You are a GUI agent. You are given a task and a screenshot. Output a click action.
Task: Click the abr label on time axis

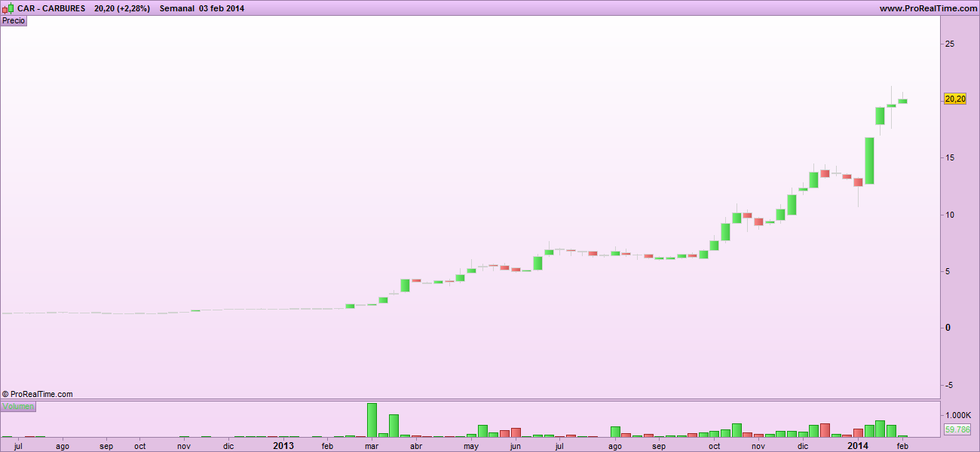(x=415, y=446)
